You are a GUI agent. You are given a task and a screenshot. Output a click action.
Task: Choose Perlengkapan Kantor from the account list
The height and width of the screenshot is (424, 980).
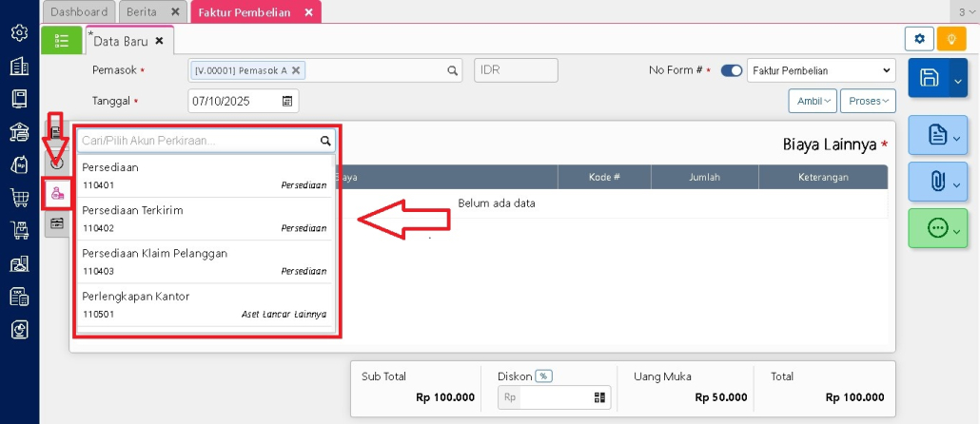[205, 304]
